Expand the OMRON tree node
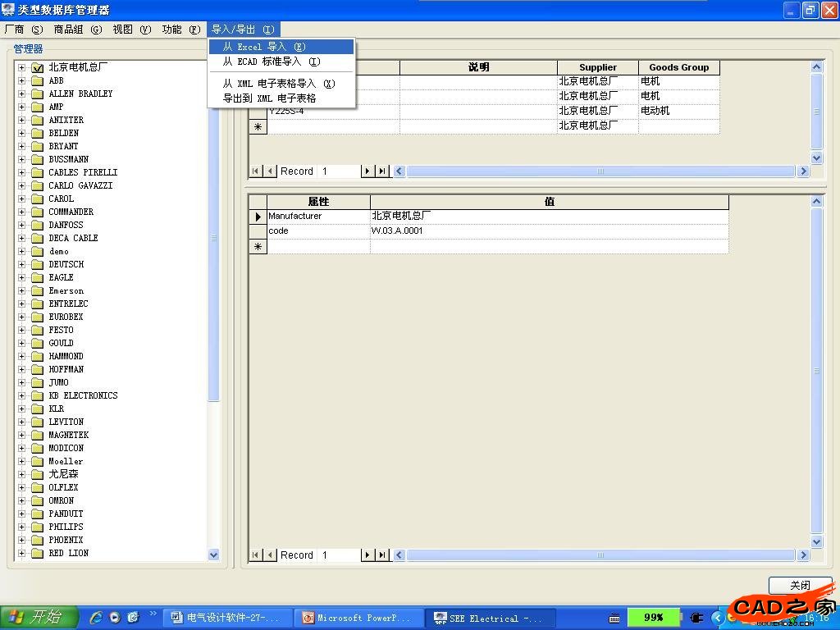This screenshot has width=840, height=630. coord(22,500)
